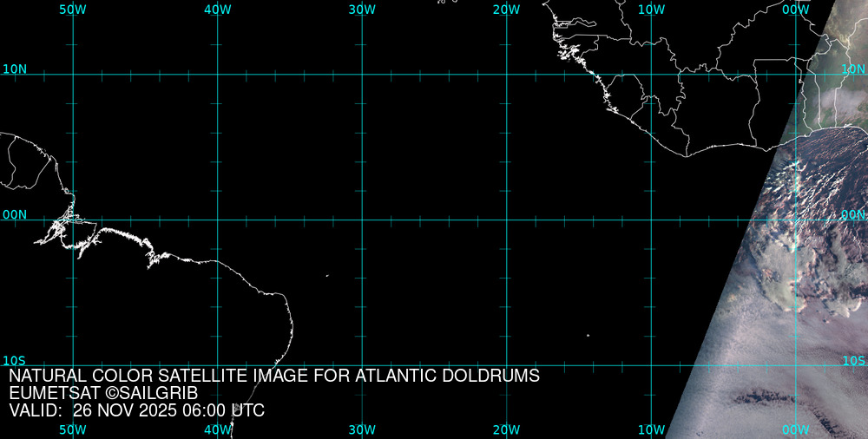Click the right 10S latitude label
The image size is (868, 439).
tap(853, 360)
